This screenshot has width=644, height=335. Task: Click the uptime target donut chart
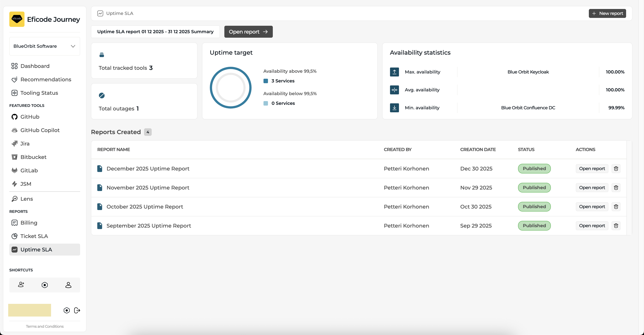click(x=231, y=87)
